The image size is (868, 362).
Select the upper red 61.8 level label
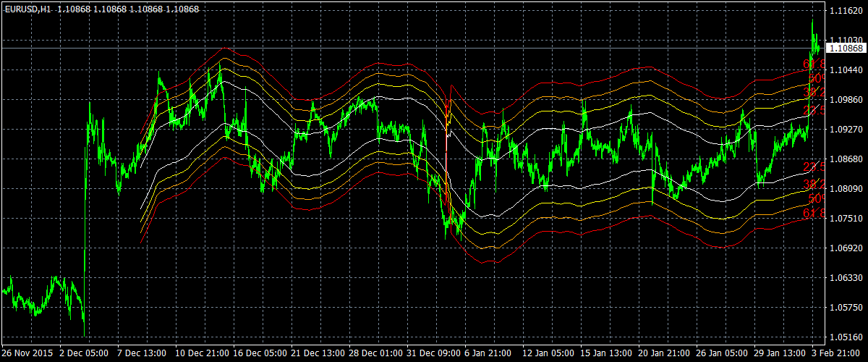click(x=814, y=64)
